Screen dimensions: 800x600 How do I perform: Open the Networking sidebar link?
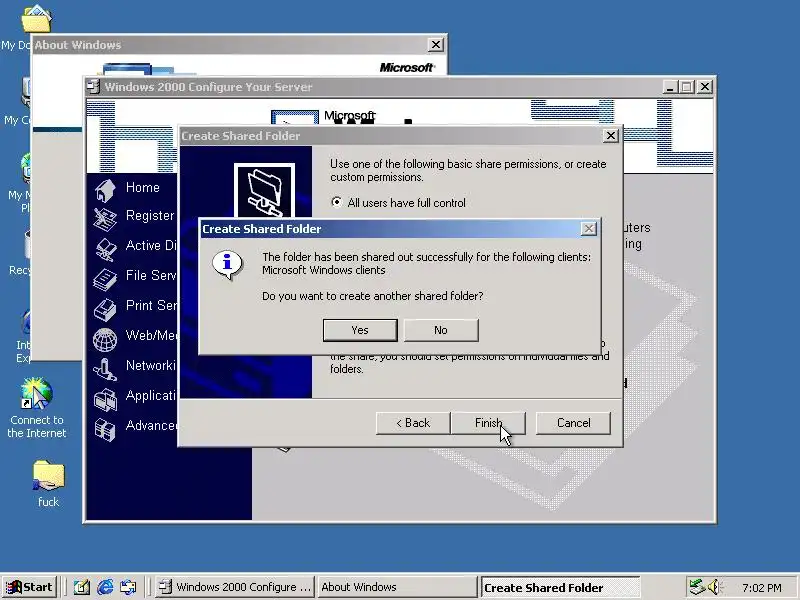point(151,365)
